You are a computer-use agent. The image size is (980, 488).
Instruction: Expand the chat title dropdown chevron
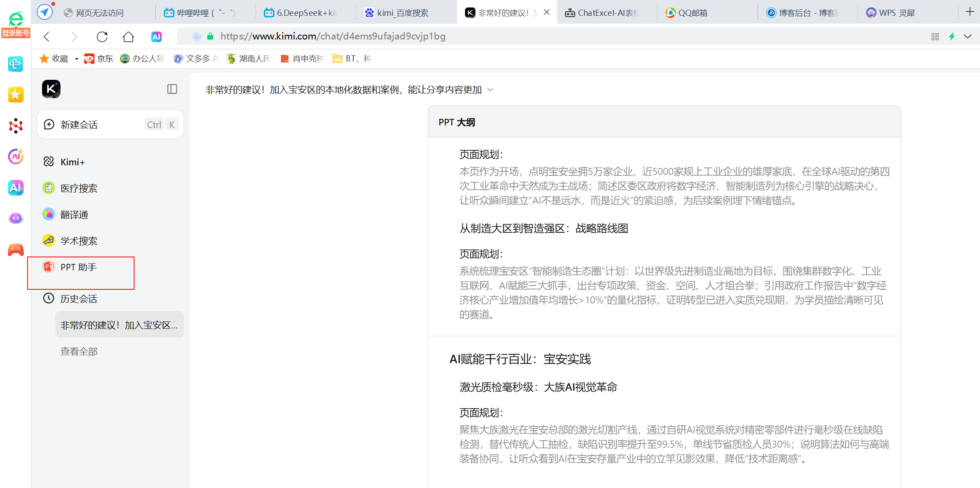(490, 90)
